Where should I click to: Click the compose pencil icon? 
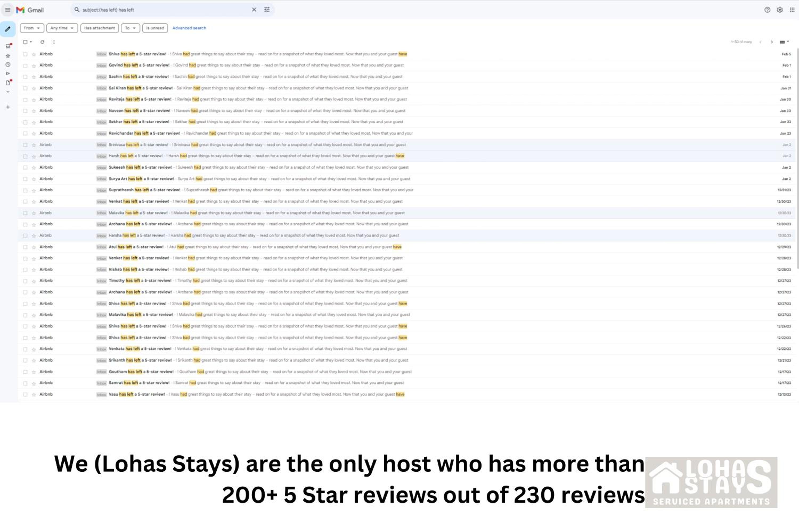click(x=8, y=29)
